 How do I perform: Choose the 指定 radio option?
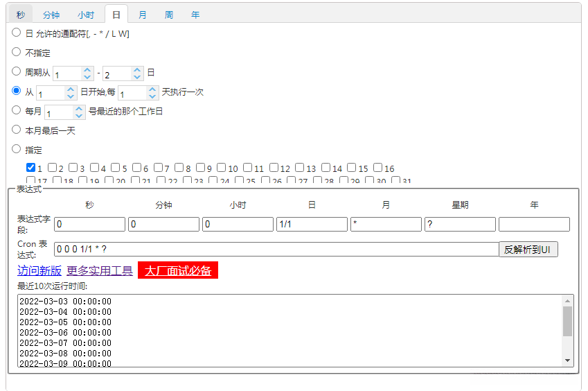point(16,149)
